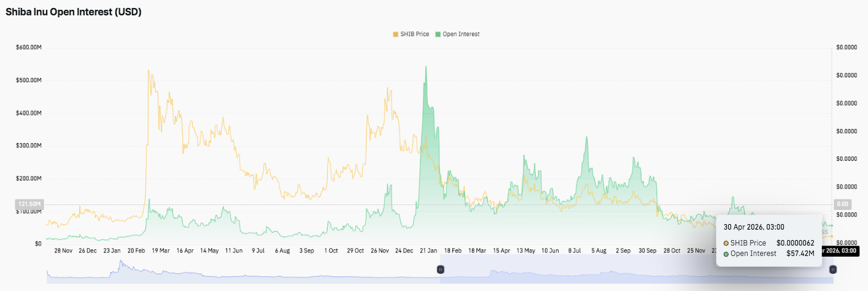Screen dimensions: 868x291
Task: Click the $0.0000062 price in the tooltip
Action: (795, 243)
